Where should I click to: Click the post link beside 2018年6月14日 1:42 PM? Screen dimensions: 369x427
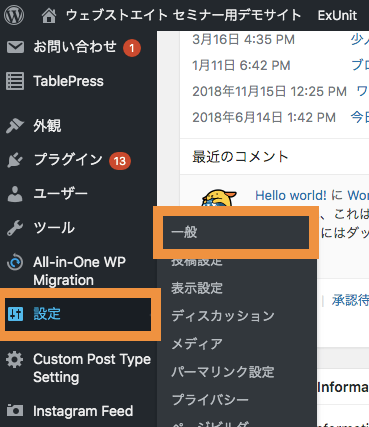click(360, 117)
